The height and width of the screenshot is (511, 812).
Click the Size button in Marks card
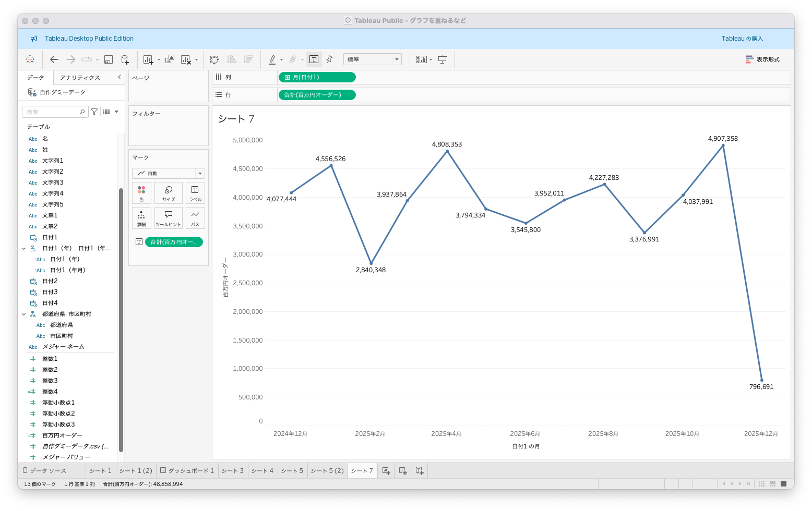click(169, 192)
